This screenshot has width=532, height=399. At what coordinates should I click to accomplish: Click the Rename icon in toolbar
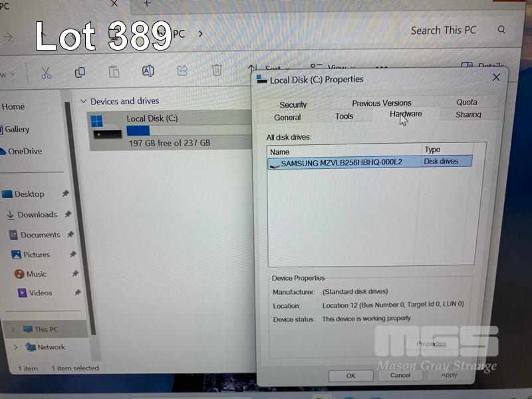pyautogui.click(x=148, y=71)
